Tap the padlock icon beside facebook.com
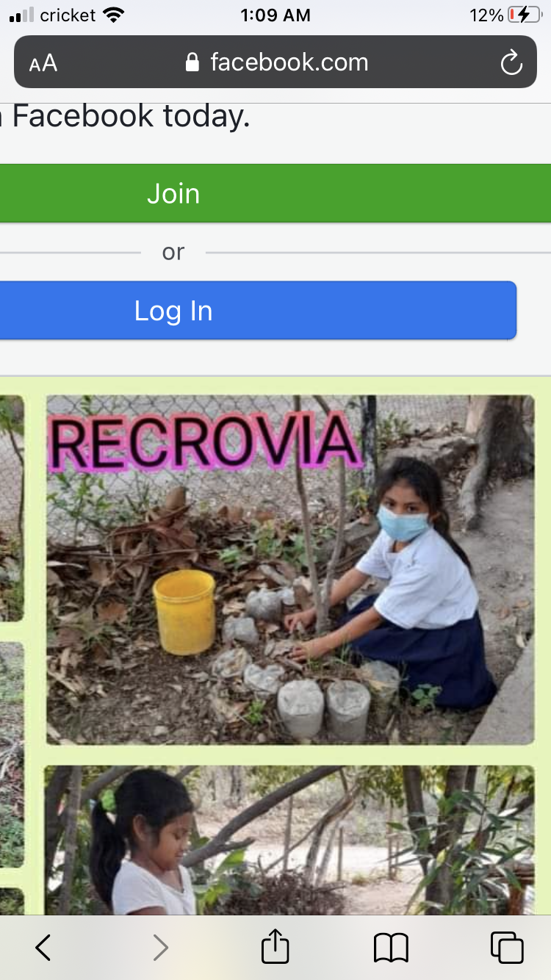This screenshot has width=551, height=980. pos(192,62)
